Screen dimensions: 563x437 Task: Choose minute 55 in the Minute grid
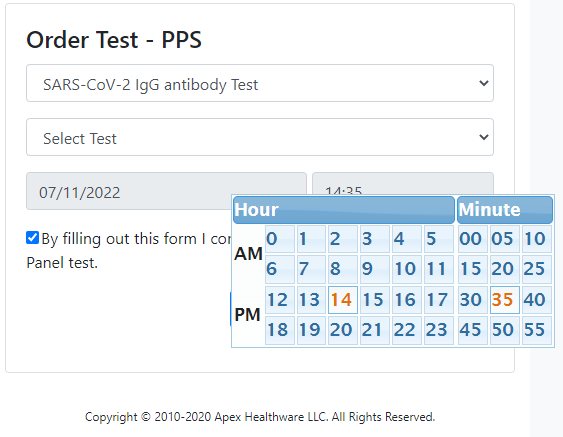pyautogui.click(x=537, y=330)
